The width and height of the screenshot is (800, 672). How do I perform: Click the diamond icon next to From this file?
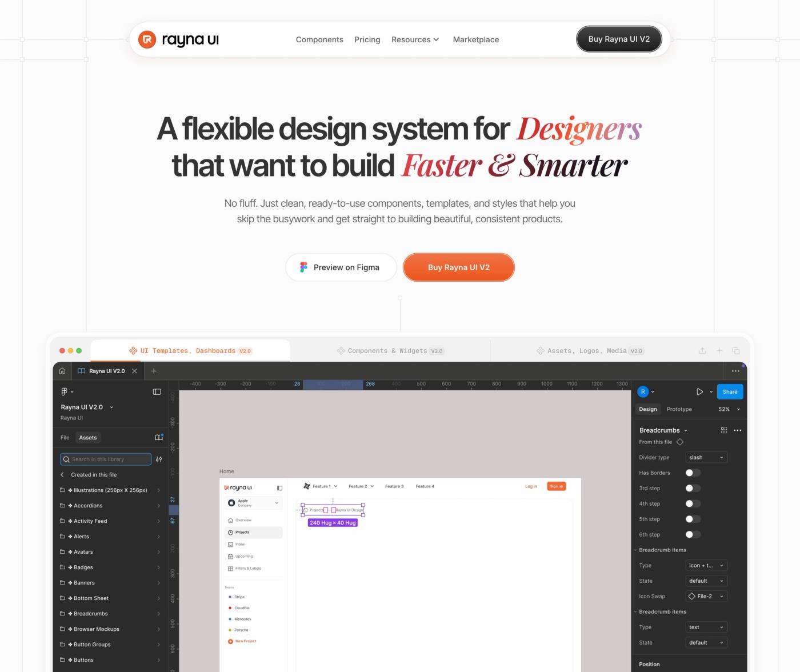pyautogui.click(x=680, y=442)
